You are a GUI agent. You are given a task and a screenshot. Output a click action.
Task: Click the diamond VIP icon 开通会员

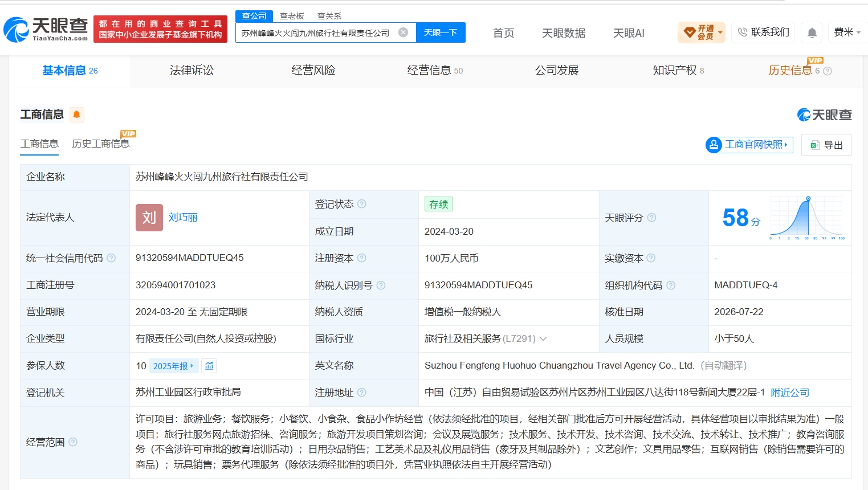[x=689, y=32]
